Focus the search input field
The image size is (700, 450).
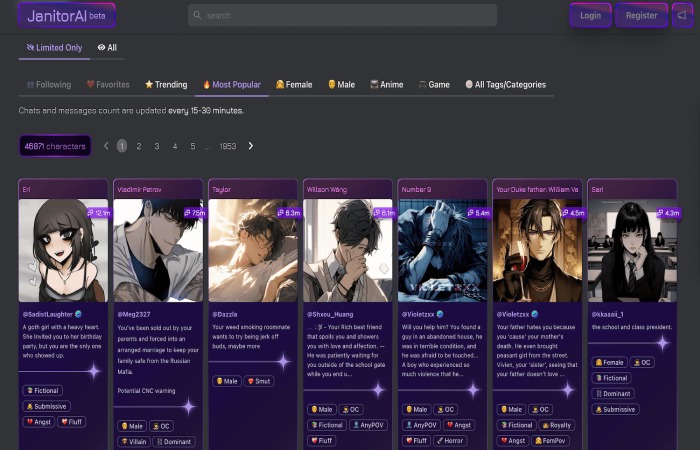coord(342,15)
